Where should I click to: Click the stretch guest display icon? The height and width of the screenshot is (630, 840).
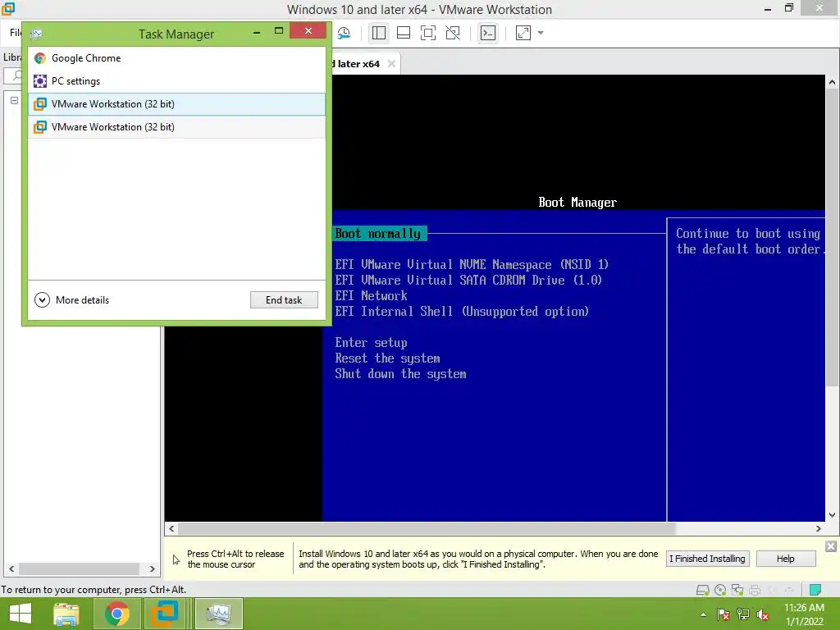coord(523,33)
